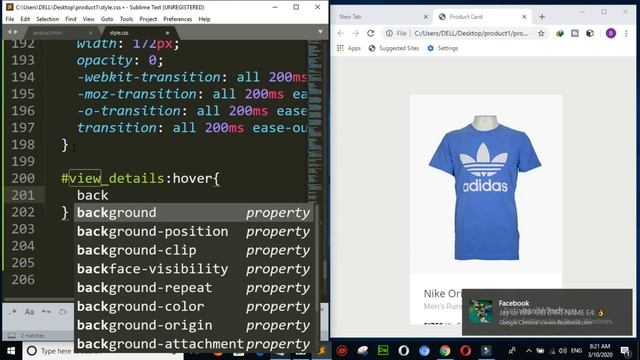Close the Product Card tab
The height and width of the screenshot is (360, 640).
click(x=524, y=17)
